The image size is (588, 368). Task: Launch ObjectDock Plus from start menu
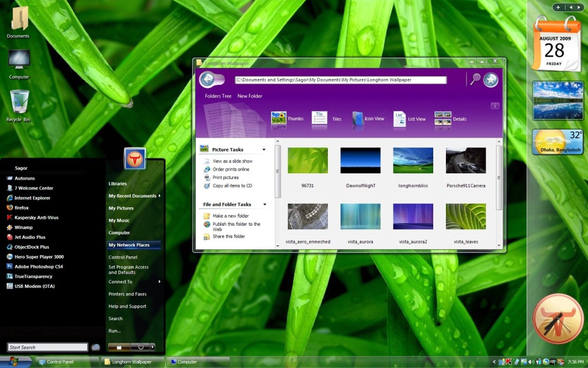32,247
